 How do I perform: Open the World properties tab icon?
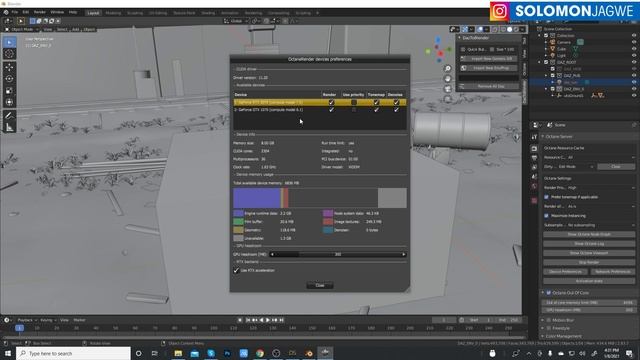(534, 186)
